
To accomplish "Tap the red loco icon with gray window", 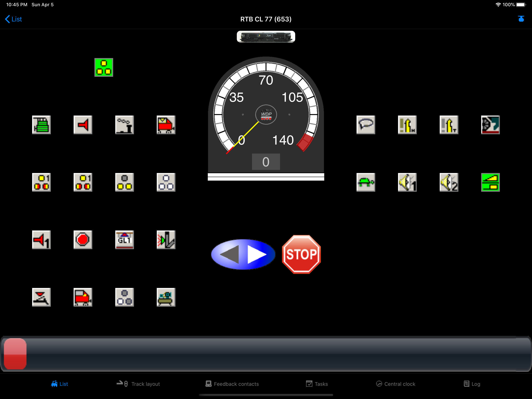I will click(83, 297).
